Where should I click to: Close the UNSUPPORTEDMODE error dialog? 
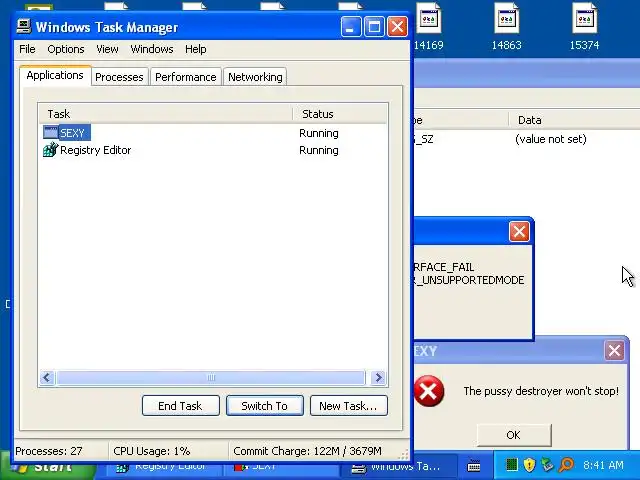pyautogui.click(x=519, y=231)
